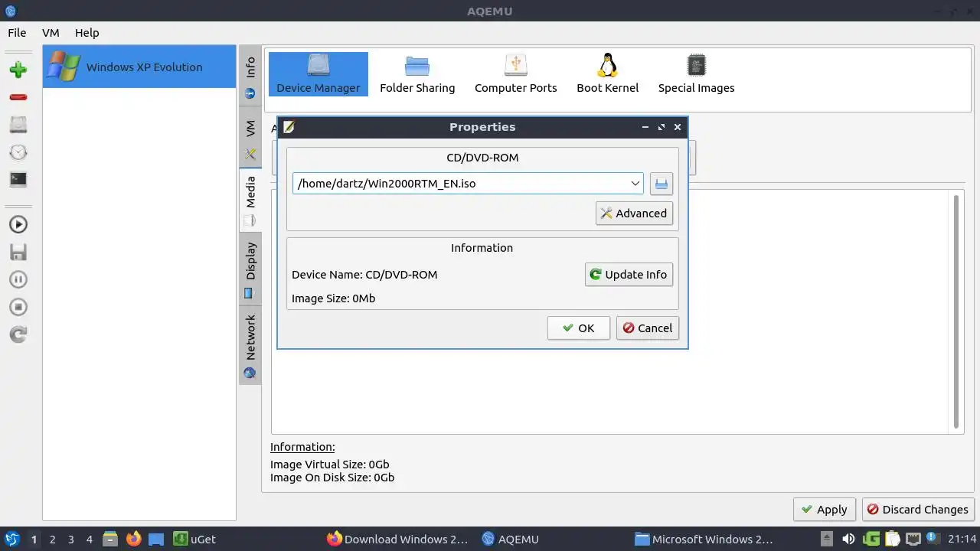Open the File menu
Viewport: 980px width, 551px height.
(17, 33)
